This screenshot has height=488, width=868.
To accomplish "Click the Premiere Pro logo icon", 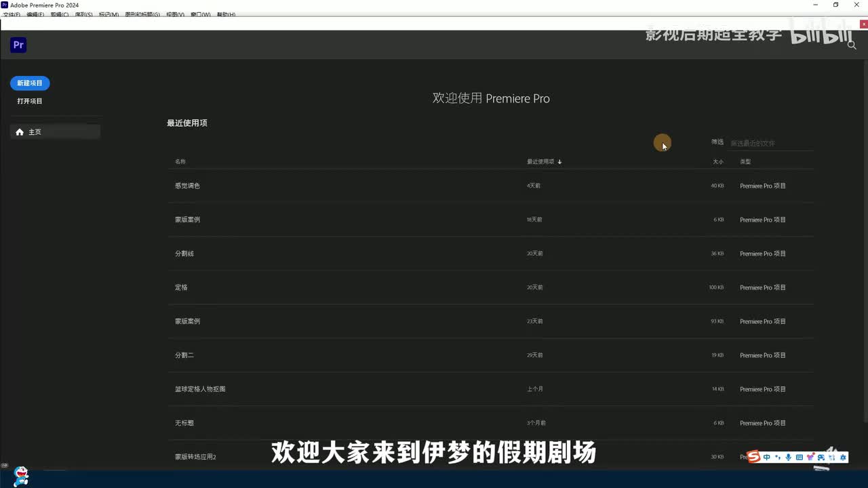I will click(18, 45).
